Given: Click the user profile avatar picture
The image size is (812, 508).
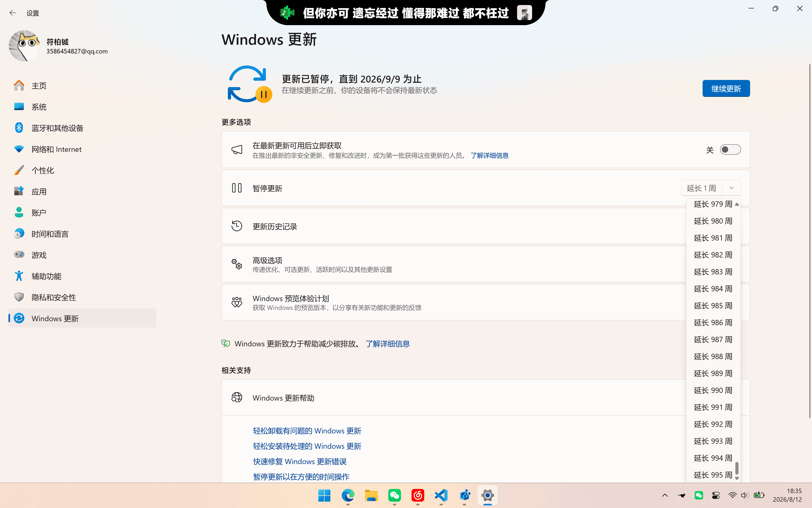Looking at the screenshot, I should click(x=24, y=46).
